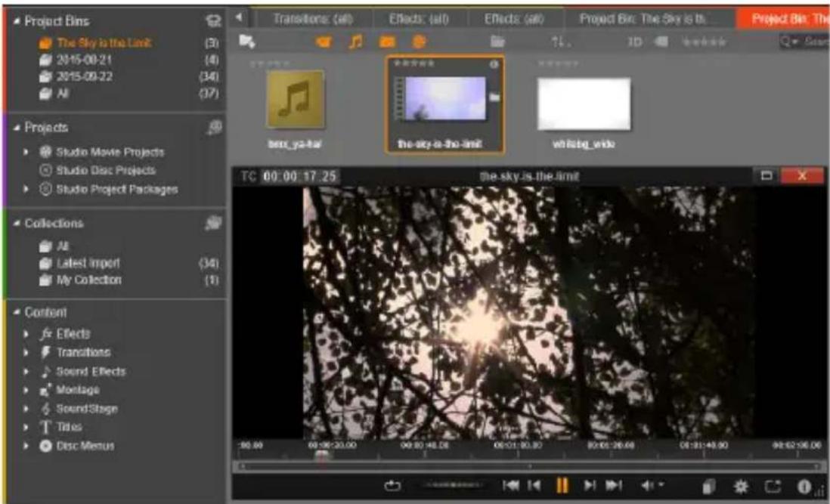Image resolution: width=830 pixels, height=504 pixels.
Task: Set the star rating filter
Action: pyautogui.click(x=704, y=42)
